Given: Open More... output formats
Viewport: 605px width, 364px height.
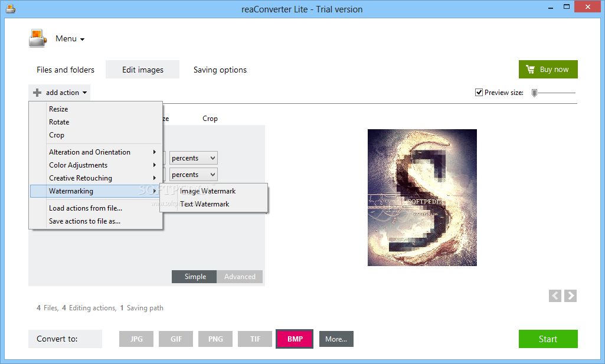Looking at the screenshot, I should pyautogui.click(x=336, y=339).
